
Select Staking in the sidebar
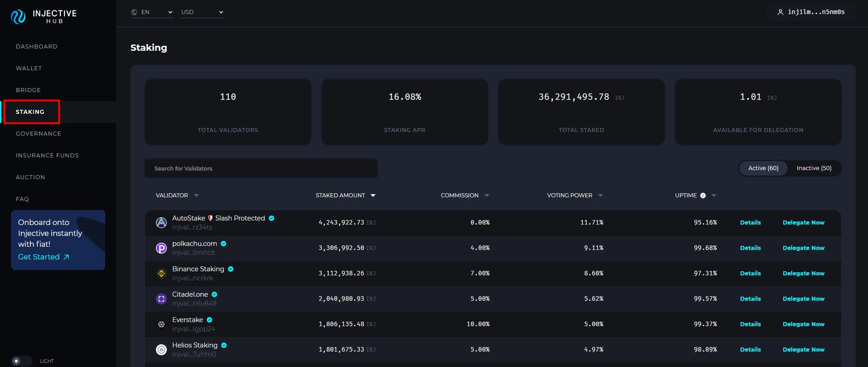click(30, 112)
